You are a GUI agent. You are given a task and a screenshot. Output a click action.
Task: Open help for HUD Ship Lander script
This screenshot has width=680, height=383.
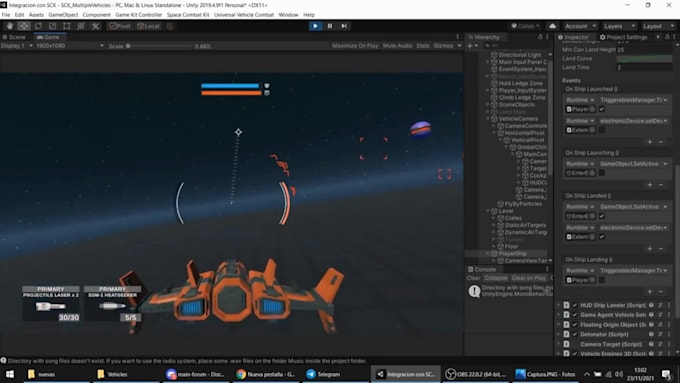tap(651, 305)
